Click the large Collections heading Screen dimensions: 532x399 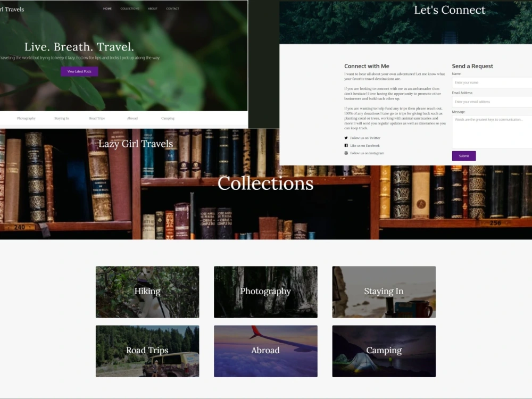[265, 183]
